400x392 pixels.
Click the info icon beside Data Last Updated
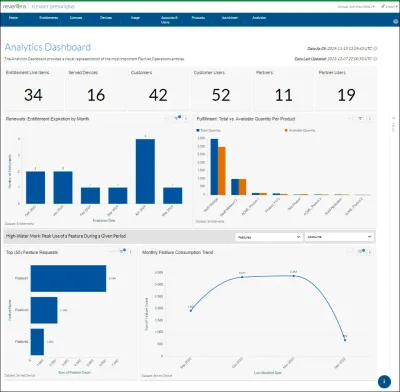coord(375,59)
